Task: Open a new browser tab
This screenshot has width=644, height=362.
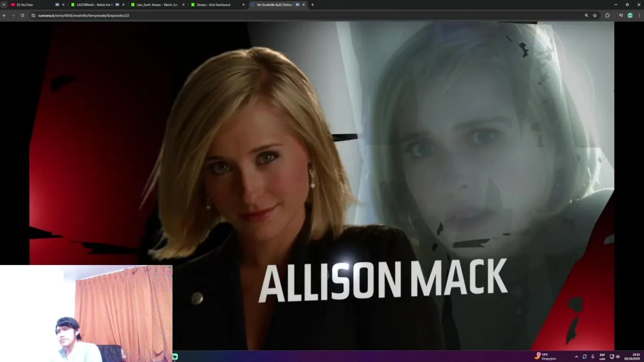Action: pos(312,5)
